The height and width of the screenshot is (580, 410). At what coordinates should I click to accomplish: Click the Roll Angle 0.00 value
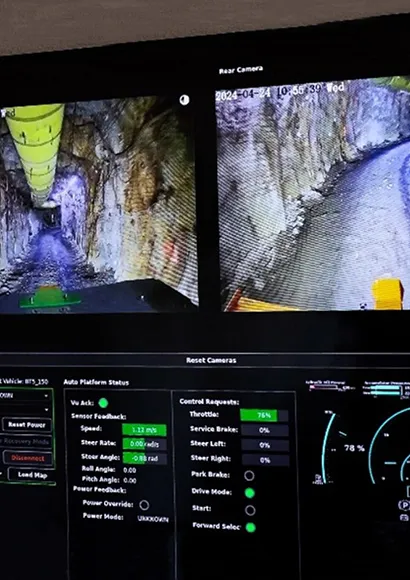(130, 471)
